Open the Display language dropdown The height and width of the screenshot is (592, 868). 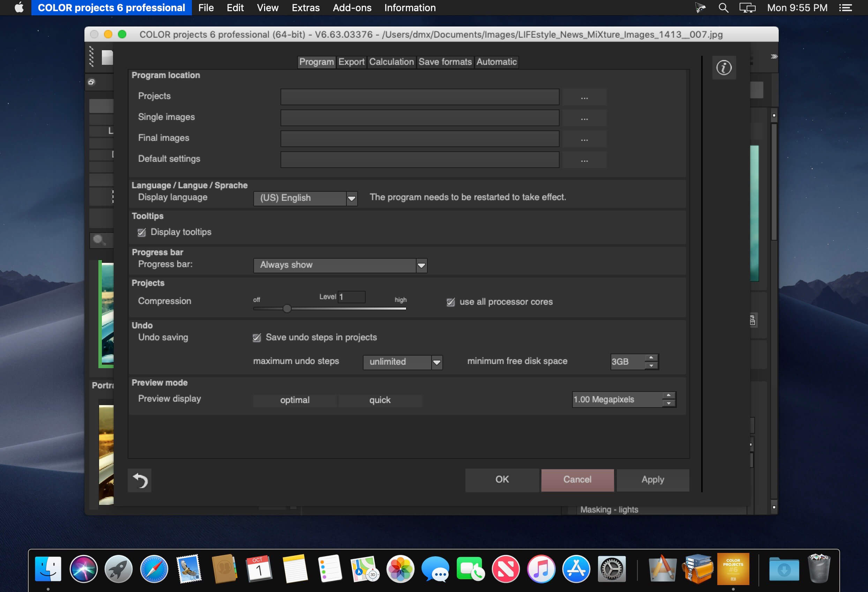[305, 198]
